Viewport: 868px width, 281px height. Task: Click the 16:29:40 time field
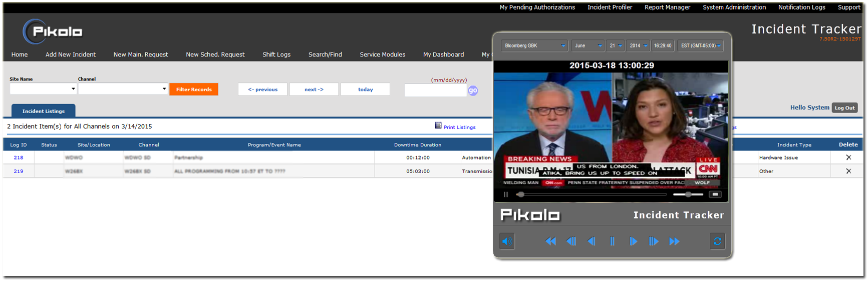(x=663, y=45)
